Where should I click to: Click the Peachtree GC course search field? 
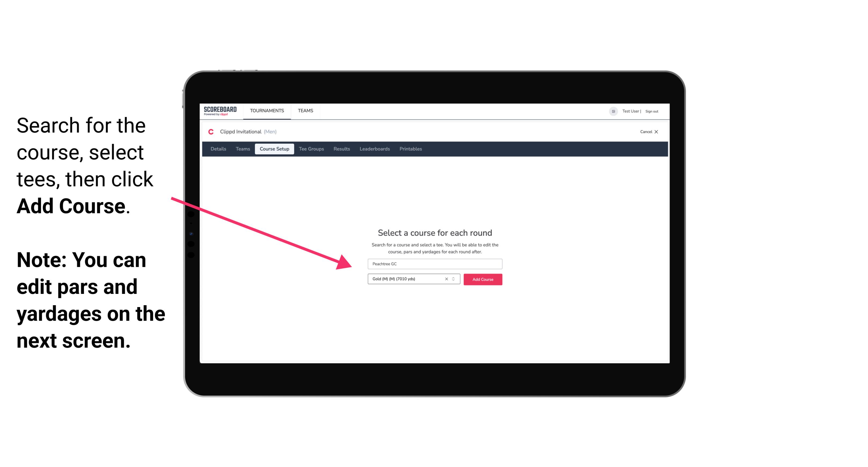[433, 263]
